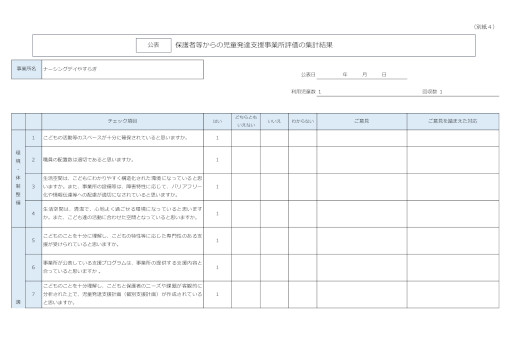Select the わからない column header
515x364 pixels.
pos(303,121)
